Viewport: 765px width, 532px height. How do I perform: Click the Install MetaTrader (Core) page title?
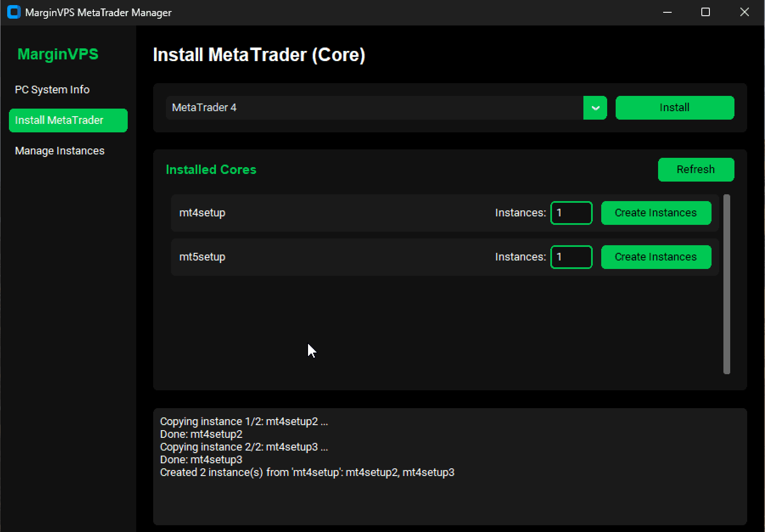(259, 55)
